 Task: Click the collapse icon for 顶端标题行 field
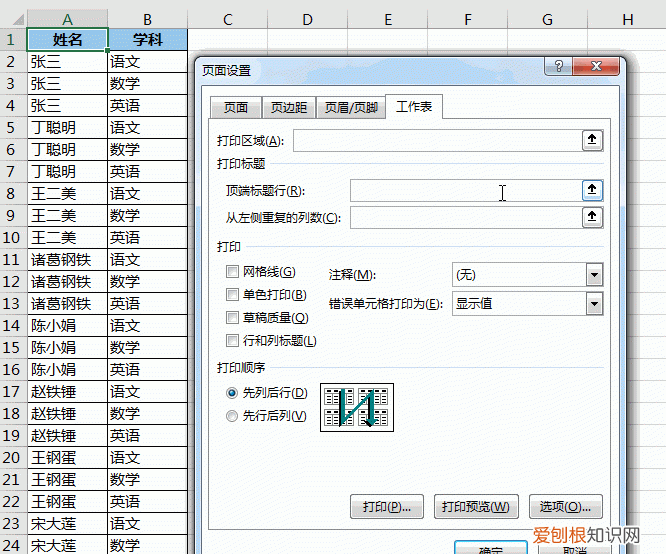pyautogui.click(x=592, y=190)
